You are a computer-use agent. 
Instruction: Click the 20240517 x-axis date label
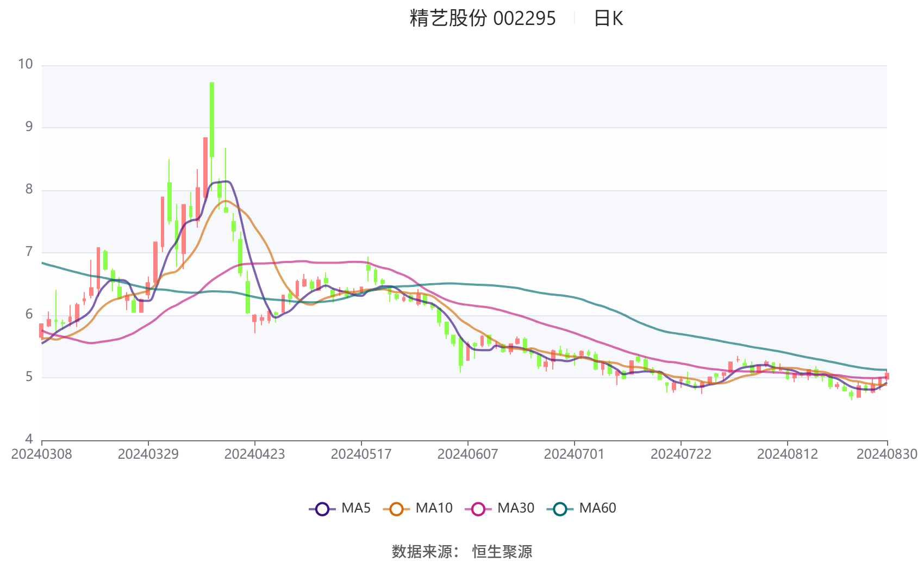(x=361, y=454)
